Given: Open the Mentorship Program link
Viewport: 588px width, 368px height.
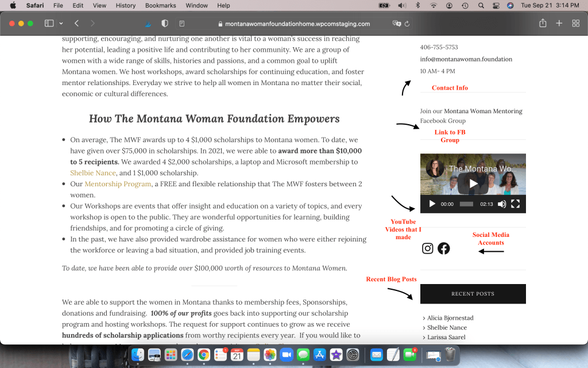Looking at the screenshot, I should (x=118, y=184).
